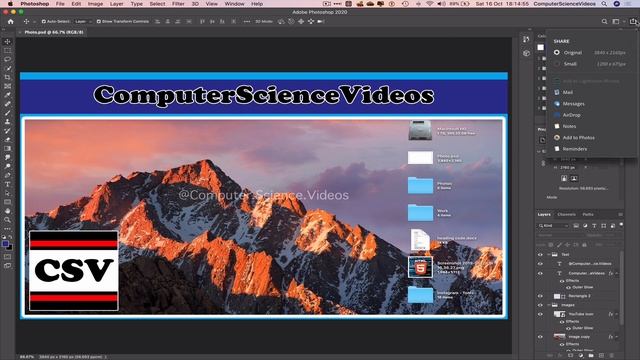Share to Reminders
The width and height of the screenshot is (640, 360).
(574, 149)
